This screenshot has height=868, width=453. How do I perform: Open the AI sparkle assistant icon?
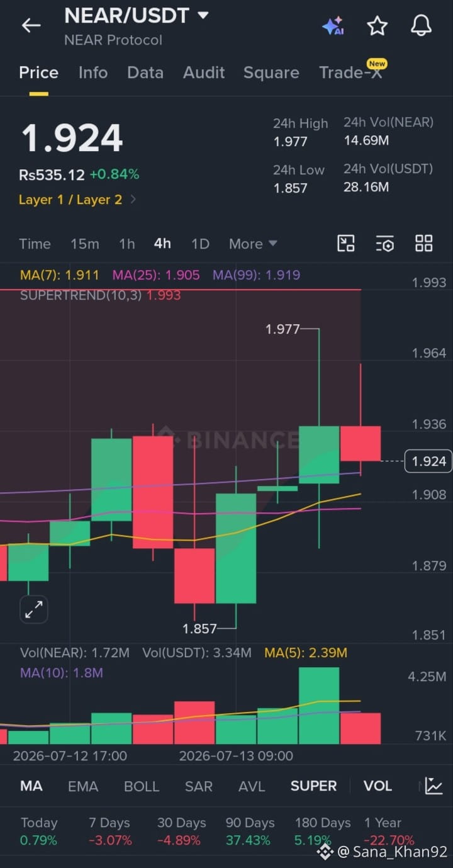point(333,26)
